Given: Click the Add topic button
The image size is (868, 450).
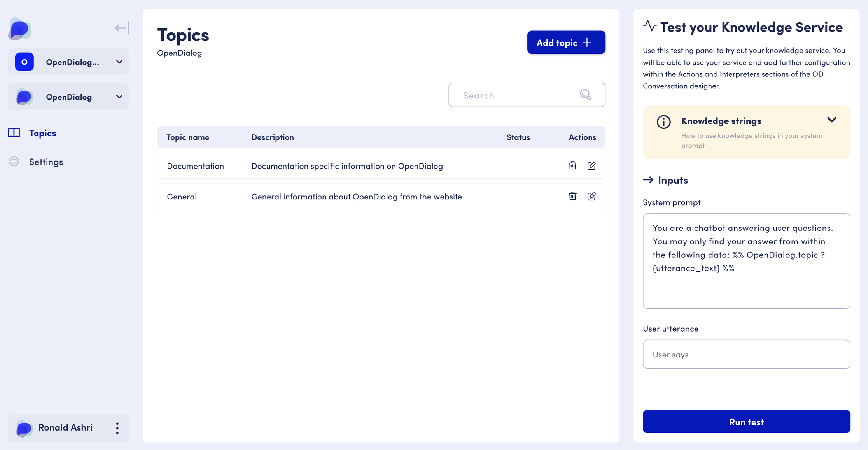Looking at the screenshot, I should tap(566, 42).
